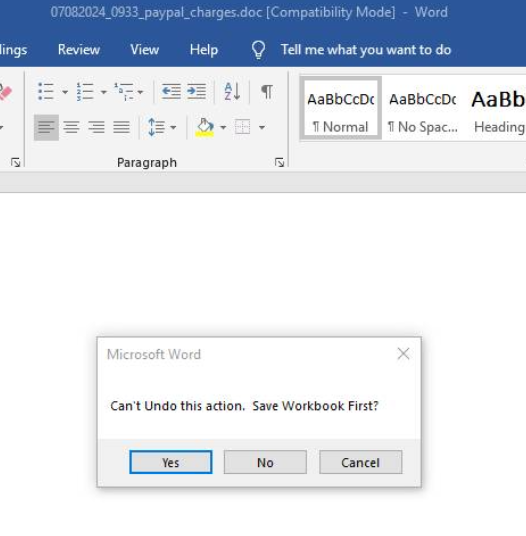
Task: Click the Multilevel List icon
Action: [x=124, y=92]
